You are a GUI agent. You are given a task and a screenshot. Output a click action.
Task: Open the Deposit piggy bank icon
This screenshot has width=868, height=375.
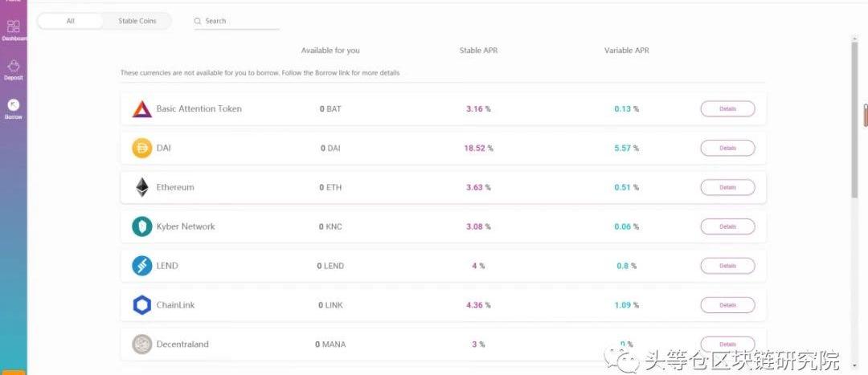pyautogui.click(x=14, y=67)
